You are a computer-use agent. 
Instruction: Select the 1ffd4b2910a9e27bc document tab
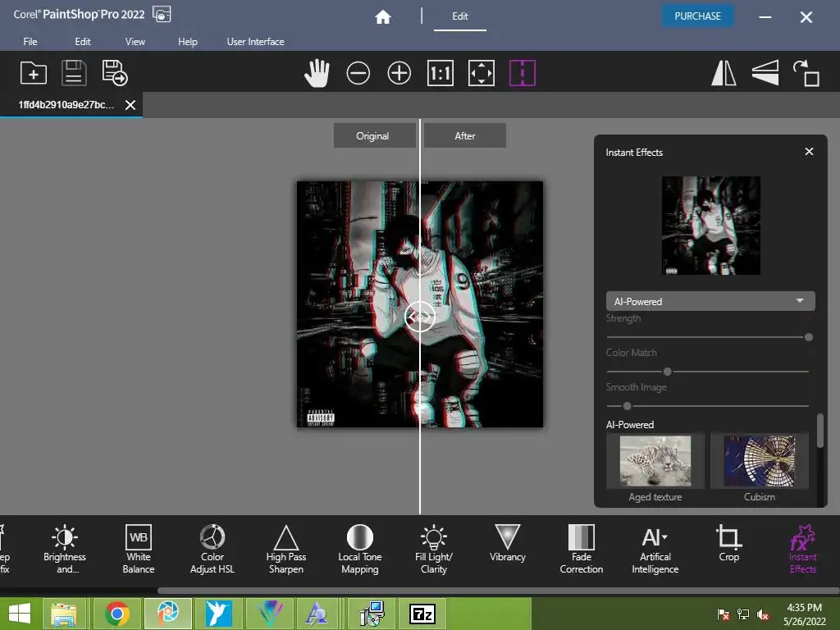[66, 104]
